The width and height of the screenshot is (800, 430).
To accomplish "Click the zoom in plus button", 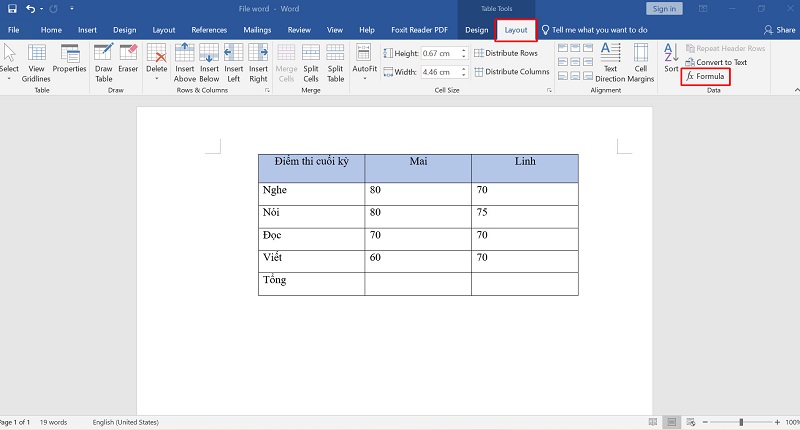I will (x=777, y=422).
